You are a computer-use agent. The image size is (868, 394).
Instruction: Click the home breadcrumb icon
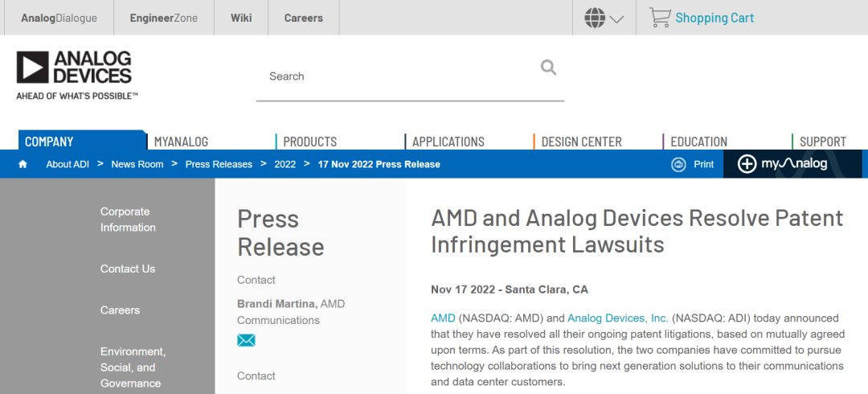click(23, 164)
